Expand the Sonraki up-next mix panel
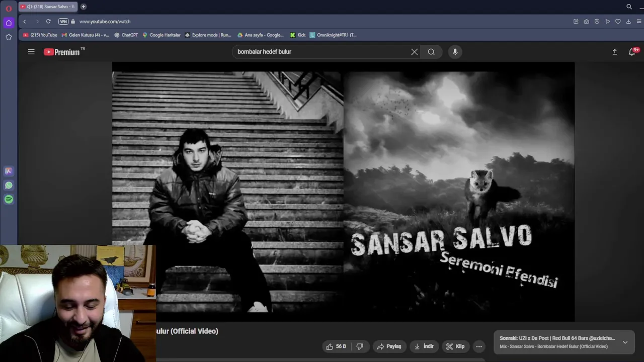Screen dimensions: 644x362 [x=625, y=342]
